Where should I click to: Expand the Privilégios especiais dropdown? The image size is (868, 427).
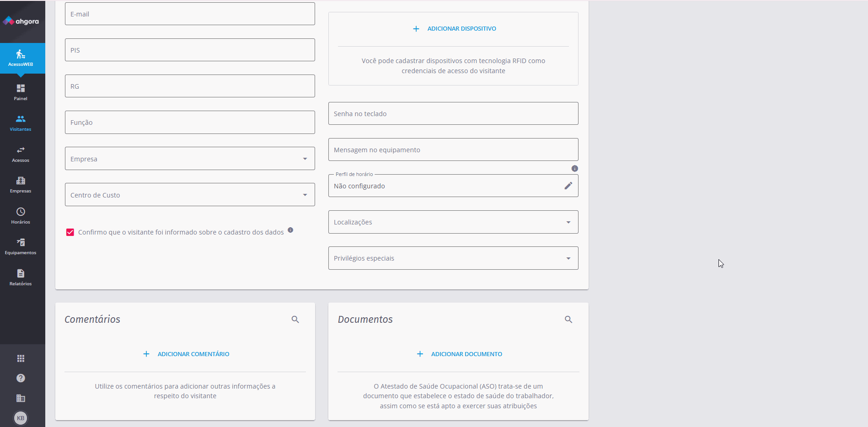click(x=453, y=258)
